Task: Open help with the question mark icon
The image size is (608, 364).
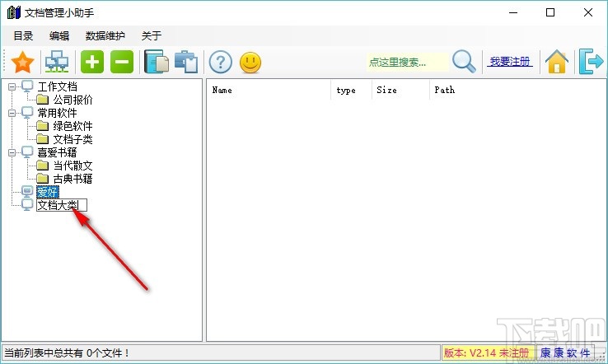Action: click(x=221, y=62)
